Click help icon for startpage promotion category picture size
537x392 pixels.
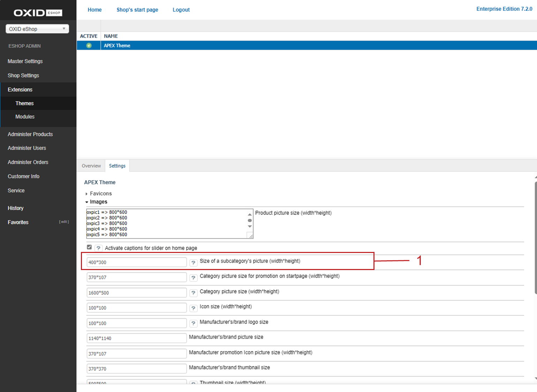tap(193, 278)
